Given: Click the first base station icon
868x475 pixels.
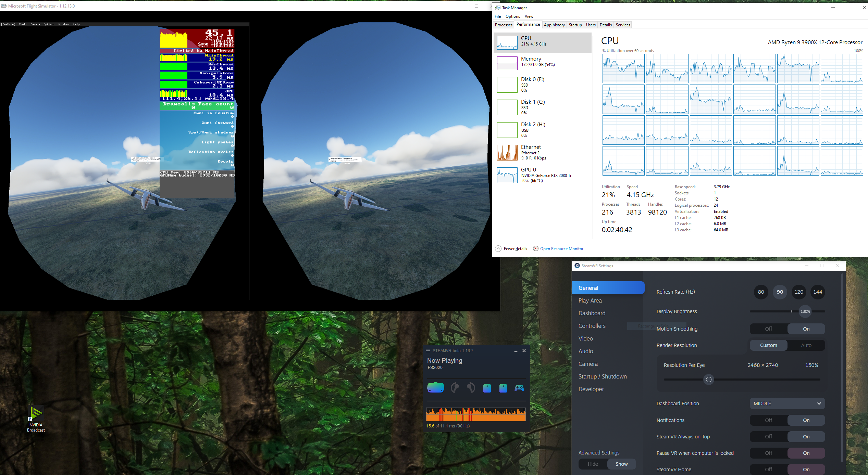Looking at the screenshot, I should coord(487,388).
